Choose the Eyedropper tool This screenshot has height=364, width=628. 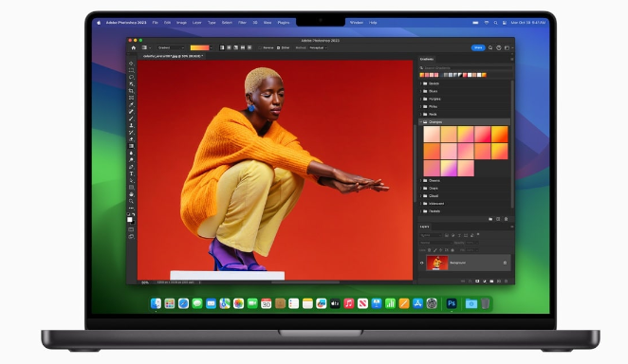pyautogui.click(x=131, y=105)
